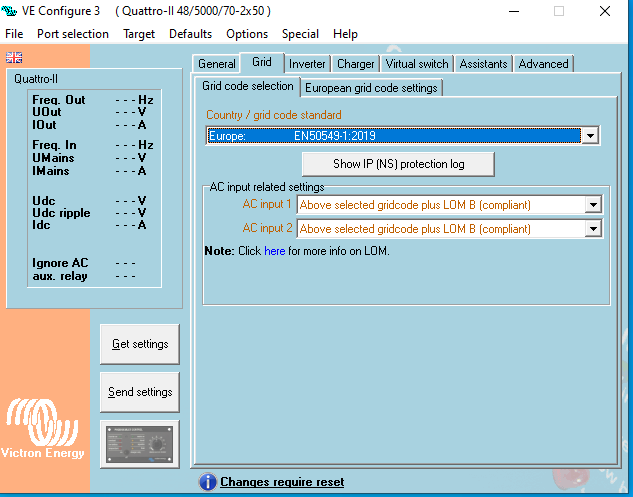This screenshot has height=497, width=633.
Task: Click Show IP (NS) protection log button
Action: [398, 164]
